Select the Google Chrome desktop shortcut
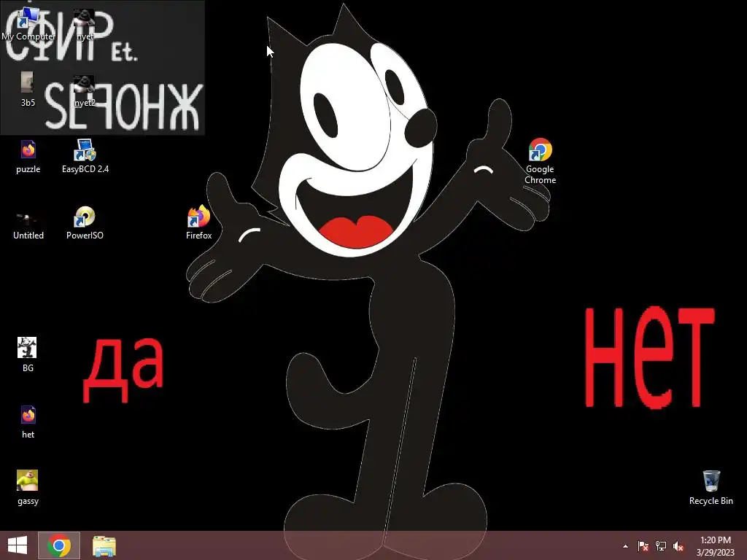The height and width of the screenshot is (560, 747). point(540,161)
